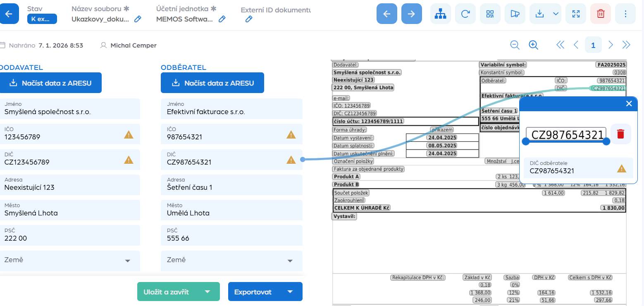The image size is (644, 306).
Task: Load supplier data from ARES (Dodavatel)
Action: tap(50, 83)
